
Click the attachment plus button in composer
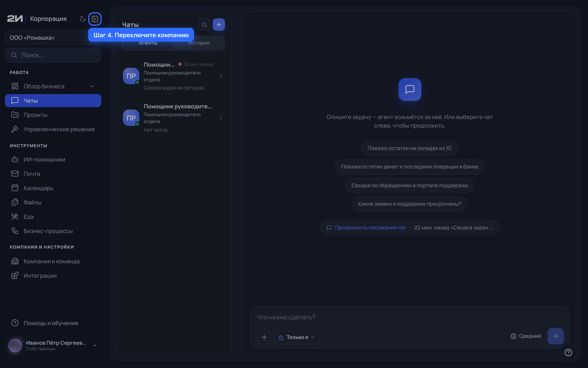[264, 337]
